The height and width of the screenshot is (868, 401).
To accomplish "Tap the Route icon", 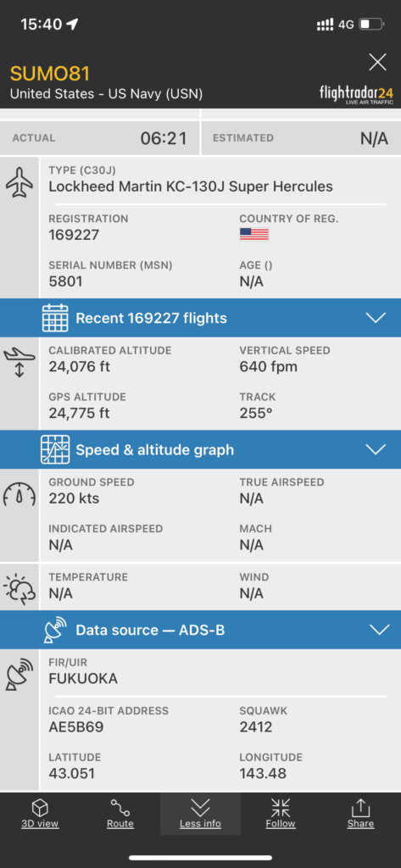I will (120, 808).
